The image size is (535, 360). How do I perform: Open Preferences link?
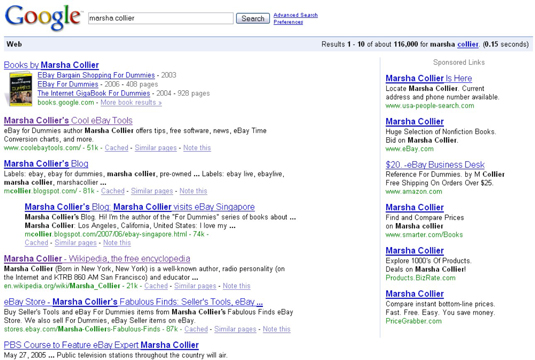288,22
